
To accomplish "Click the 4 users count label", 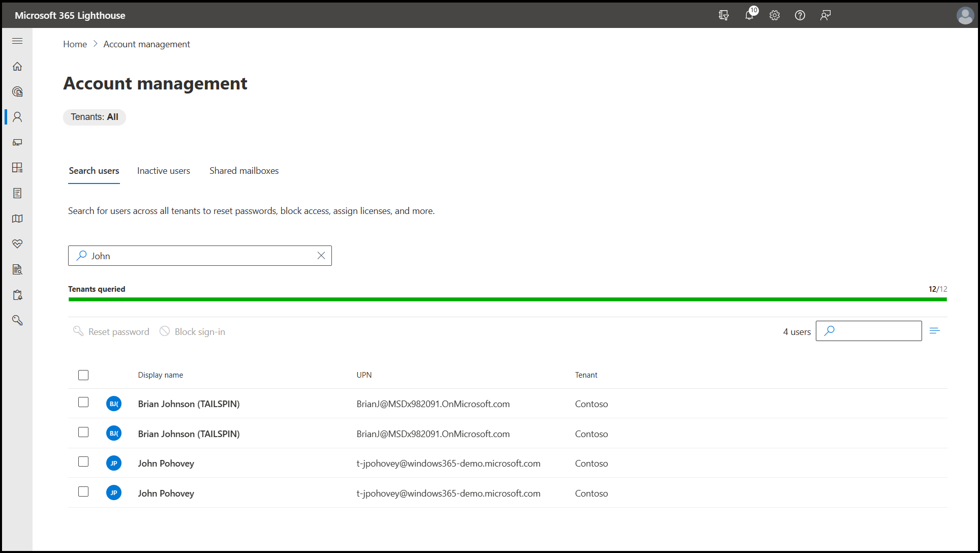I will click(797, 332).
